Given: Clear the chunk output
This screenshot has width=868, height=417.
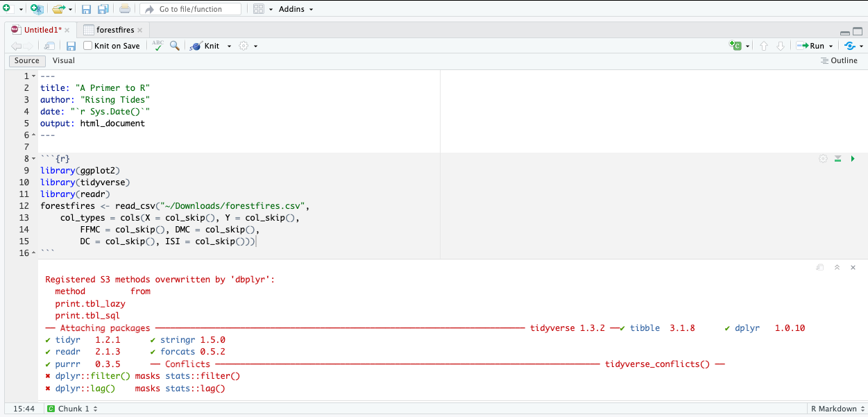Looking at the screenshot, I should pos(853,267).
